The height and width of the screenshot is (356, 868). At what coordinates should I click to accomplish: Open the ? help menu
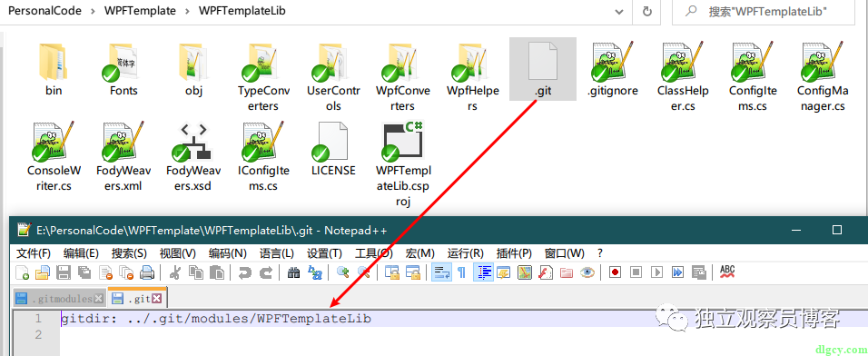point(600,253)
